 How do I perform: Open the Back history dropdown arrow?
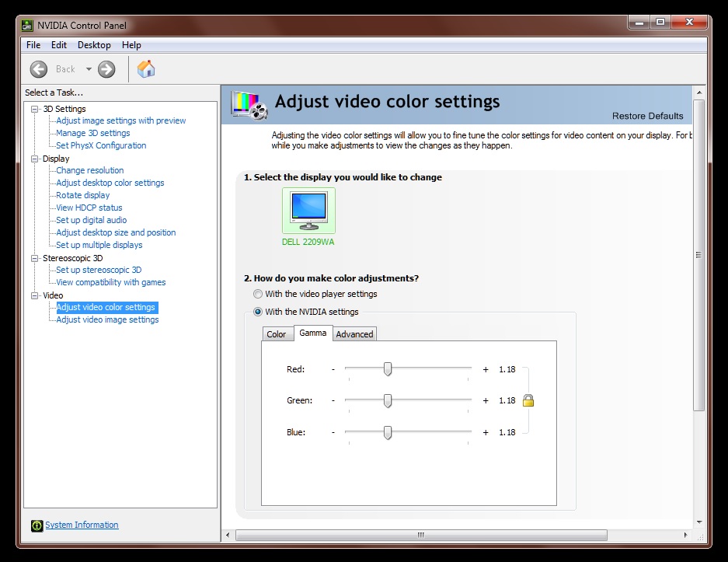[x=89, y=69]
